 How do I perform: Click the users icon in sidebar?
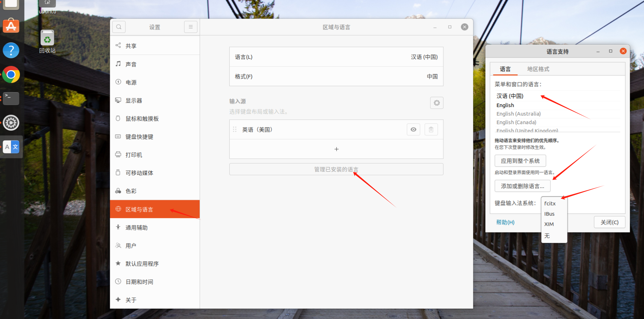(x=118, y=245)
